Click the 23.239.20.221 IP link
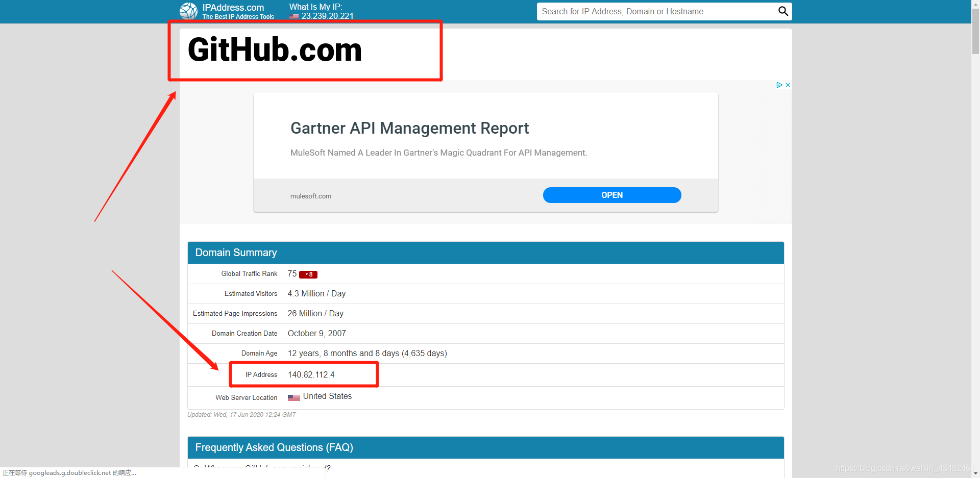The image size is (980, 478). (x=327, y=16)
